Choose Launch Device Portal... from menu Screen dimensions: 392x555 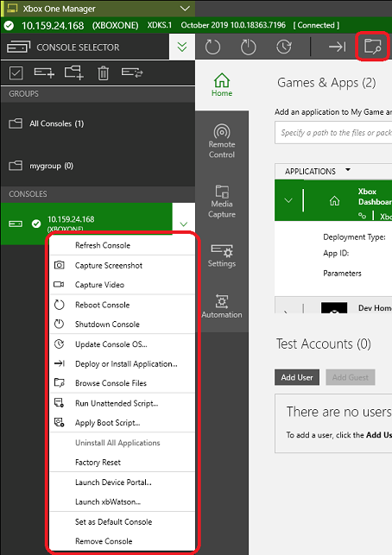tap(122, 482)
